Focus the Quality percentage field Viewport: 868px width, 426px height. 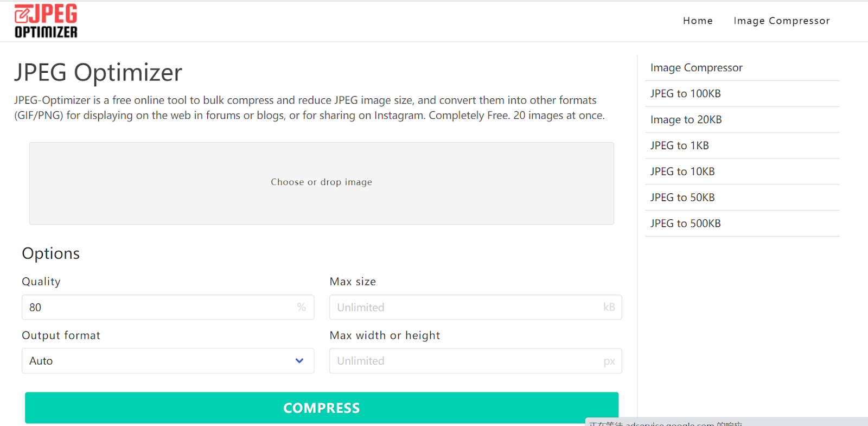click(x=168, y=307)
